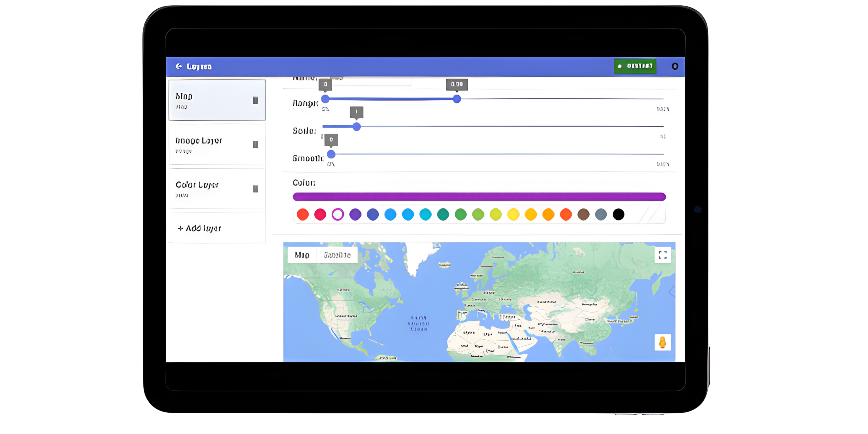Select the first layer card in the sidebar
This screenshot has height=434, width=868.
click(217, 100)
